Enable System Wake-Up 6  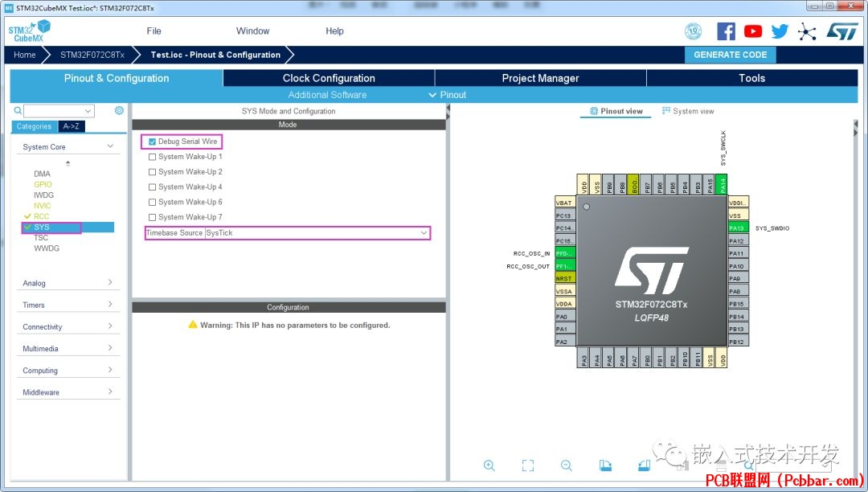tap(152, 202)
